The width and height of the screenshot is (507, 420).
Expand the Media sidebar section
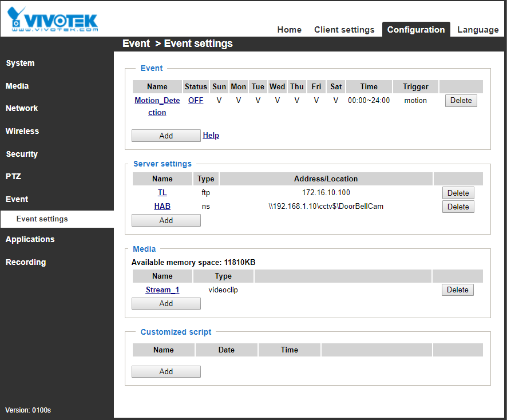click(x=17, y=86)
